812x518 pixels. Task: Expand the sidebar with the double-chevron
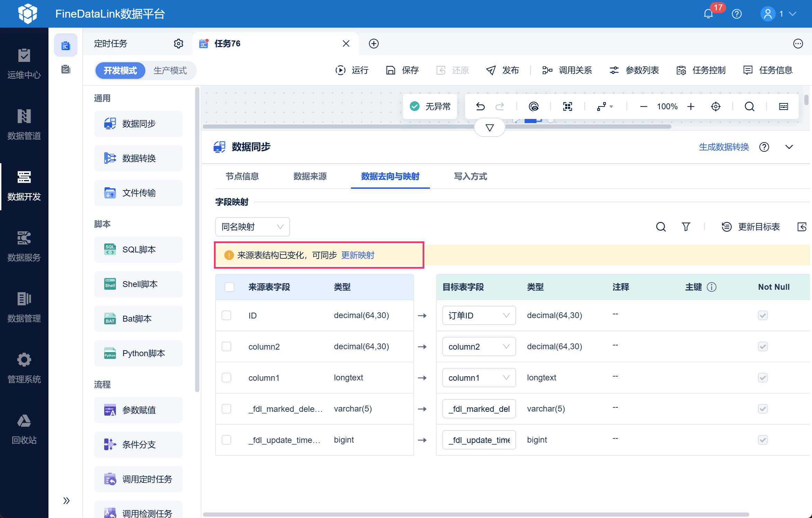[x=66, y=500]
